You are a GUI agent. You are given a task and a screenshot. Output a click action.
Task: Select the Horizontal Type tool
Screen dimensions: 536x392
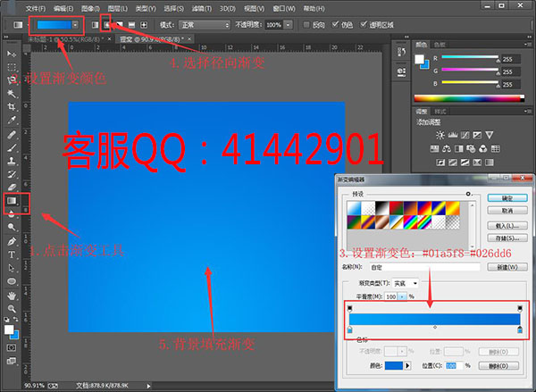12,254
